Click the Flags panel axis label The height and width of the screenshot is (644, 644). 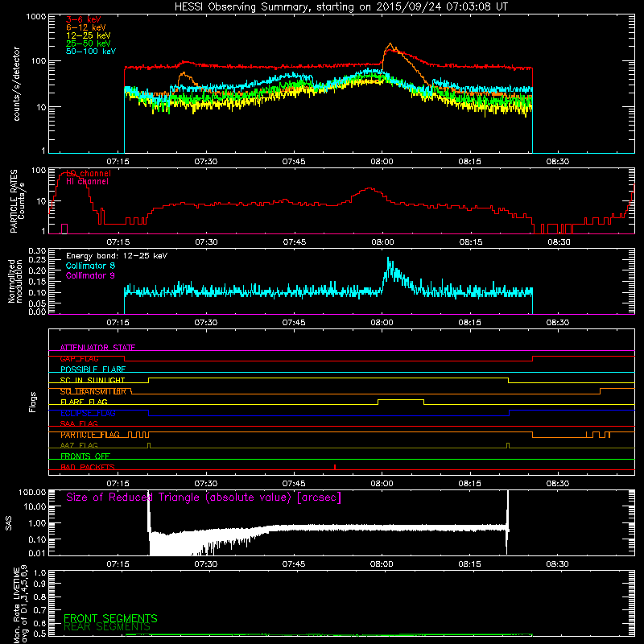click(x=33, y=402)
